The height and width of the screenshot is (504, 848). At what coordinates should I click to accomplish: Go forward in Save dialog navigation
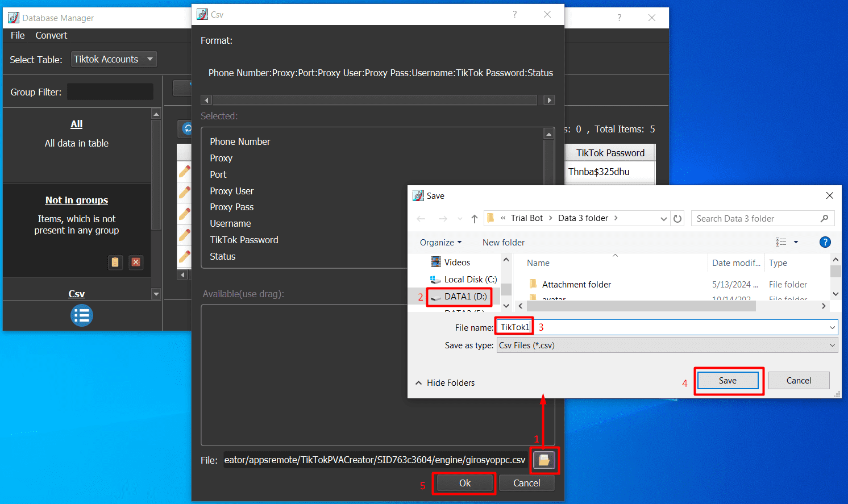(x=443, y=219)
